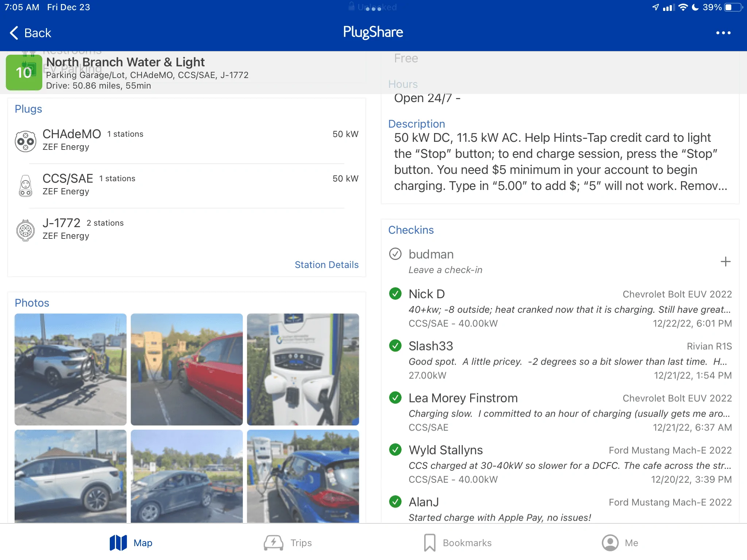Tap the North Branch Water & Light title

pos(125,62)
